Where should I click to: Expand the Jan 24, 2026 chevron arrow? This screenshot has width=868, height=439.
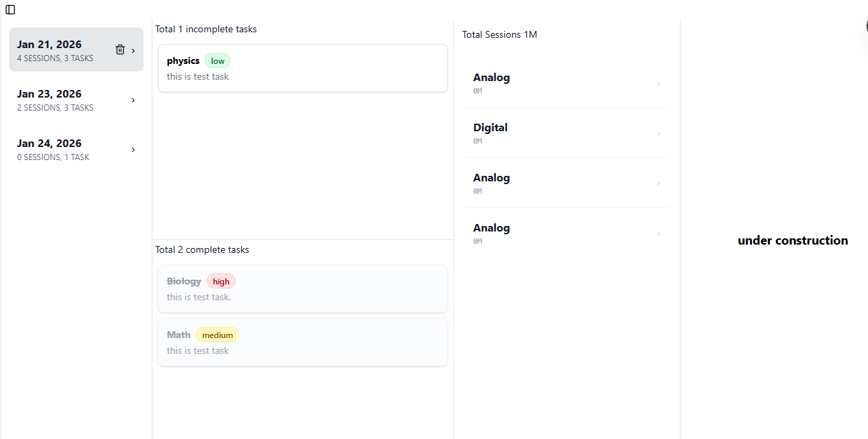point(133,150)
